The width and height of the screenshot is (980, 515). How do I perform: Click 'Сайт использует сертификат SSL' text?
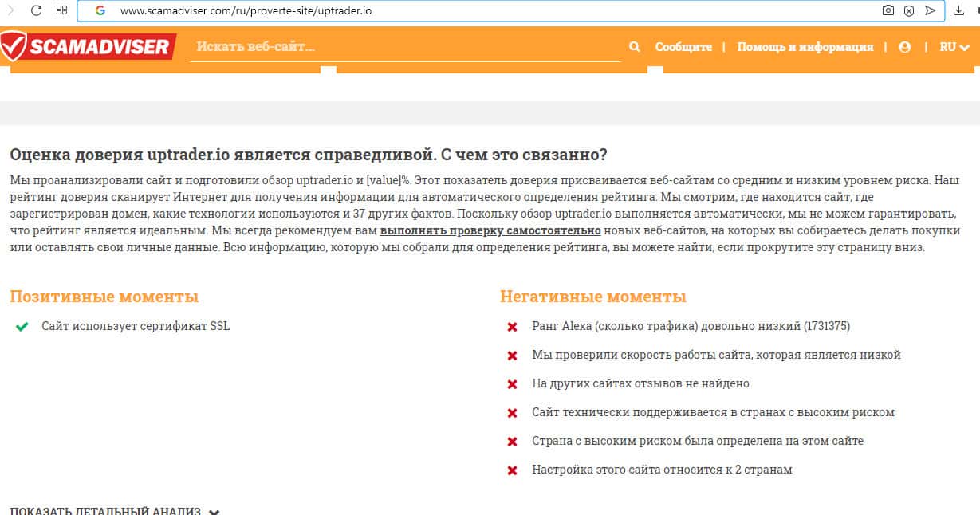136,326
